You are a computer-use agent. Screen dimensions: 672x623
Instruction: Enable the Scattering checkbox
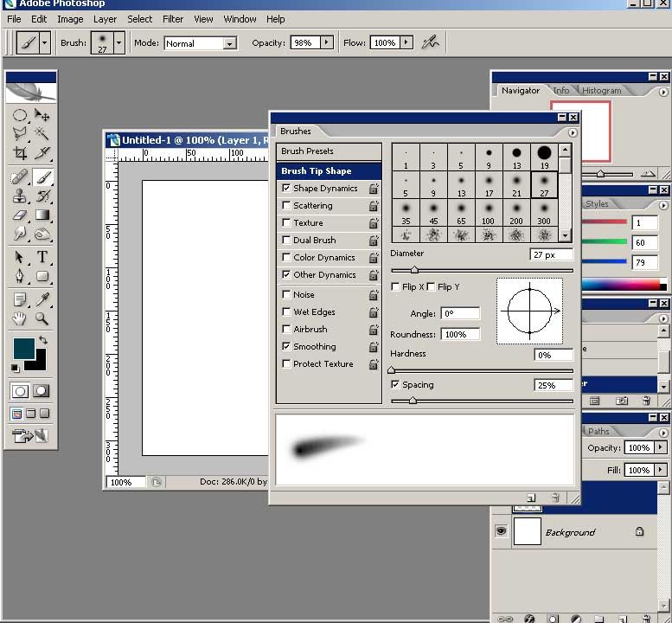click(x=286, y=205)
